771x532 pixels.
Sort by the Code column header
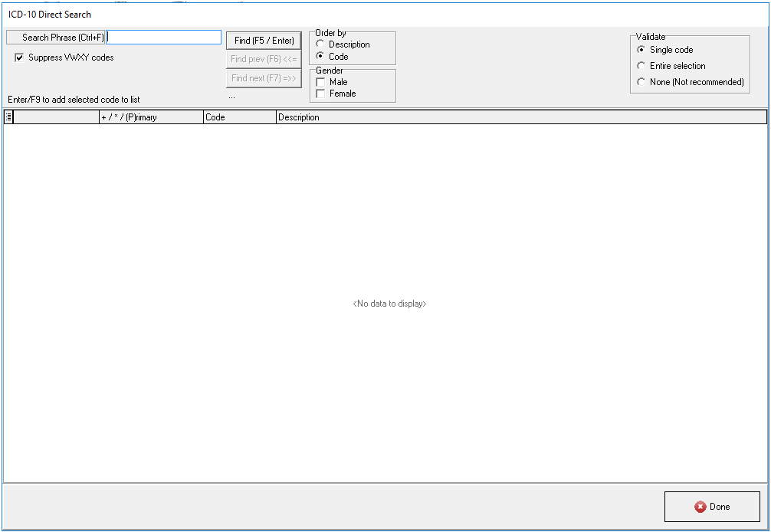pyautogui.click(x=239, y=117)
